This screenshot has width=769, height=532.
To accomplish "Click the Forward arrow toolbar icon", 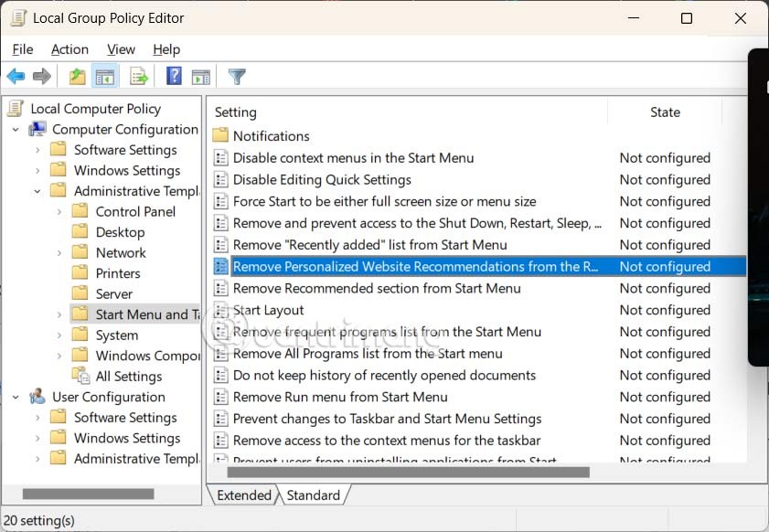I will tap(41, 77).
